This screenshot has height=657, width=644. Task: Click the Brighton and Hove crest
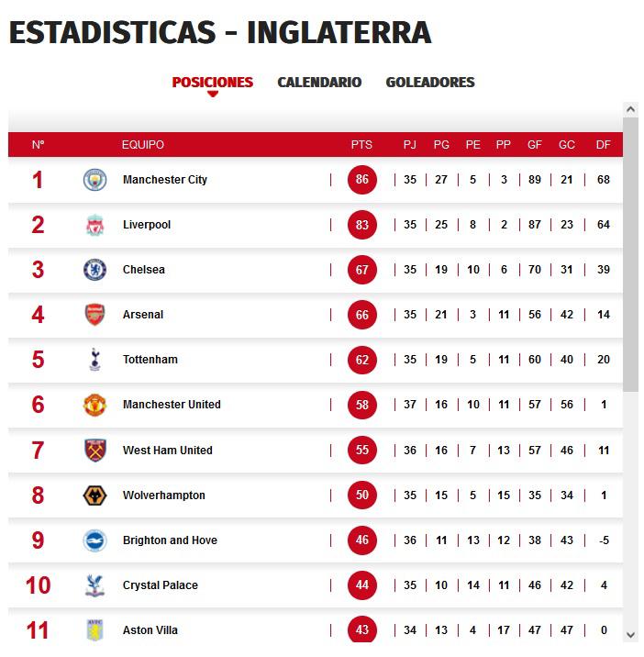point(94,540)
